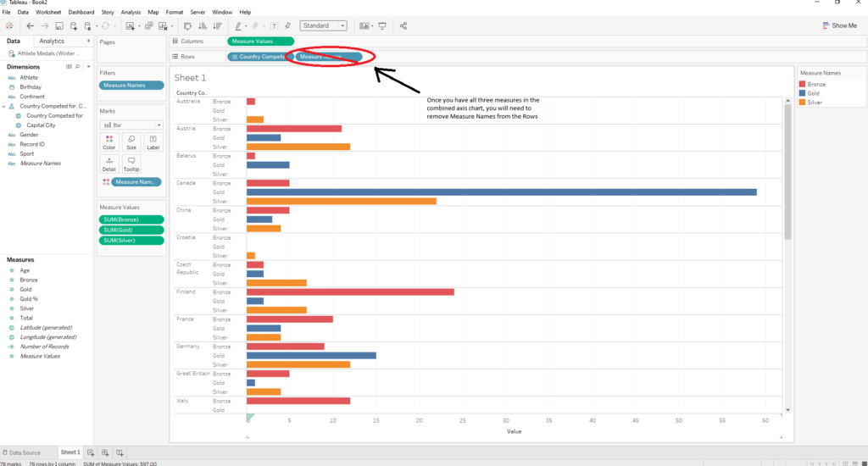Click the new story icon at bottom
Image resolution: width=868 pixels, height=466 pixels.
pyautogui.click(x=120, y=452)
